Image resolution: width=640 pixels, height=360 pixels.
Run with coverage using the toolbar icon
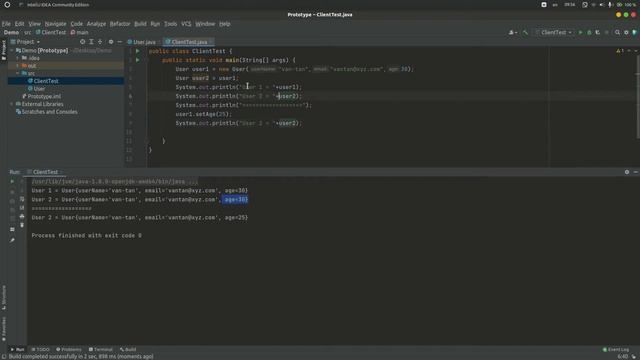point(598,32)
